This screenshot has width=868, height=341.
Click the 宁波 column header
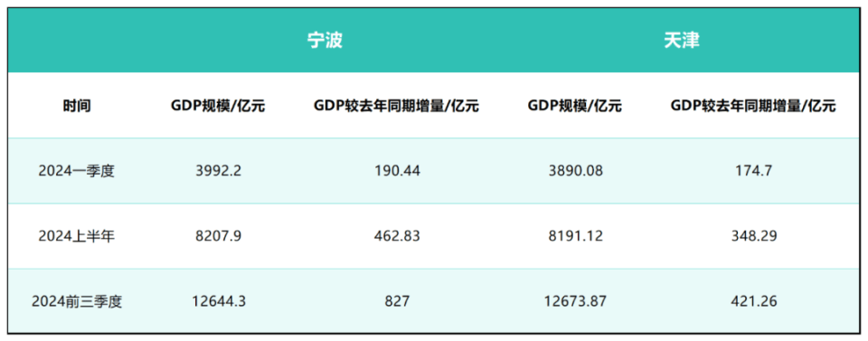point(325,42)
